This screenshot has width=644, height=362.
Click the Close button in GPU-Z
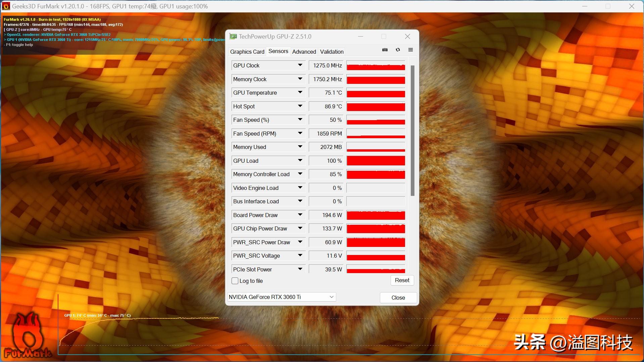click(x=398, y=298)
